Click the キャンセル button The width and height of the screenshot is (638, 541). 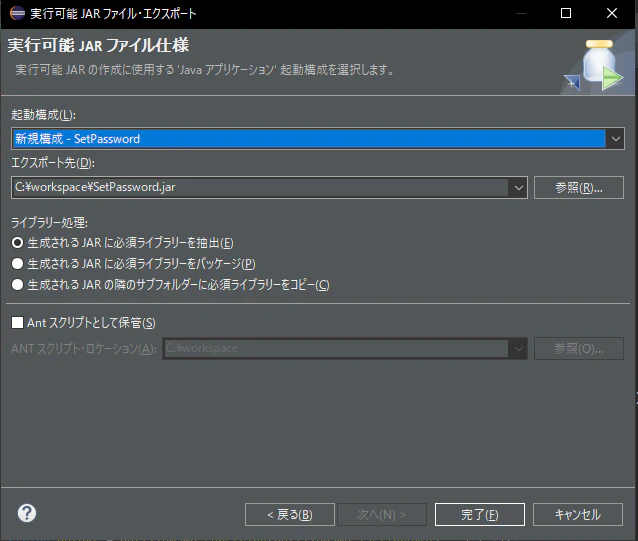[578, 515]
